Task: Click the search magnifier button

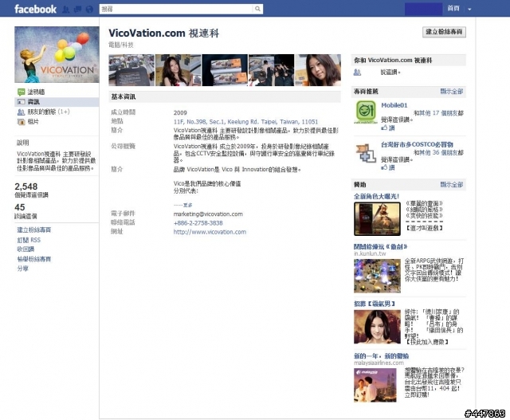Action: pos(257,9)
